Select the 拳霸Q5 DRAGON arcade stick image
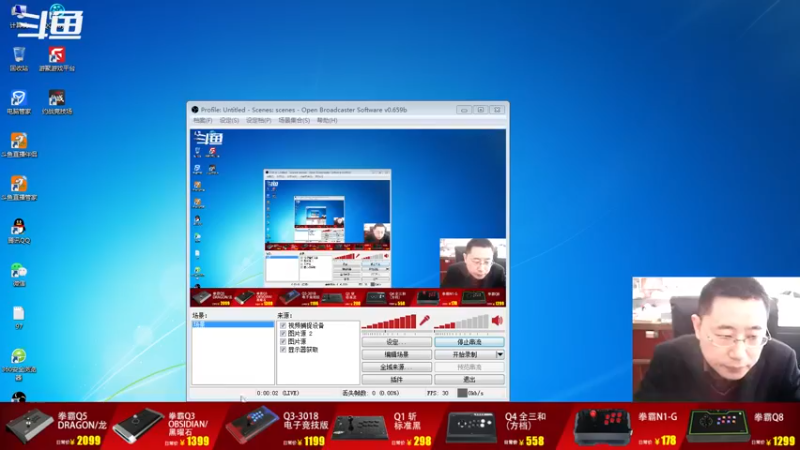 [28, 426]
